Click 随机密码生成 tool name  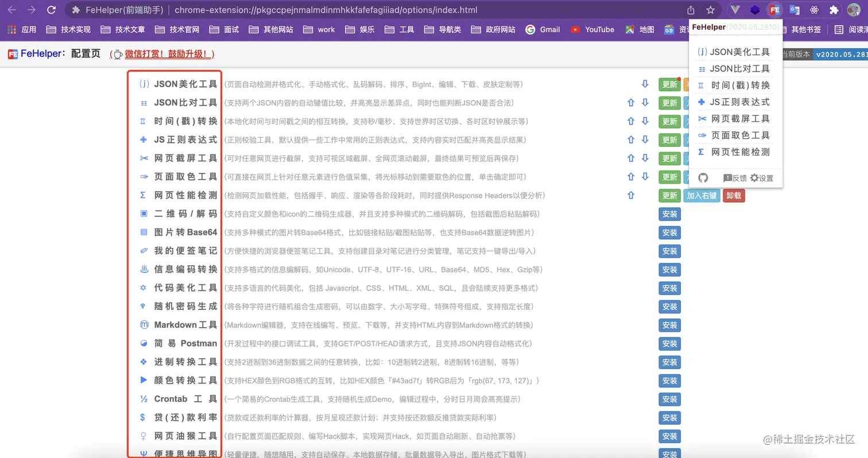(x=185, y=306)
